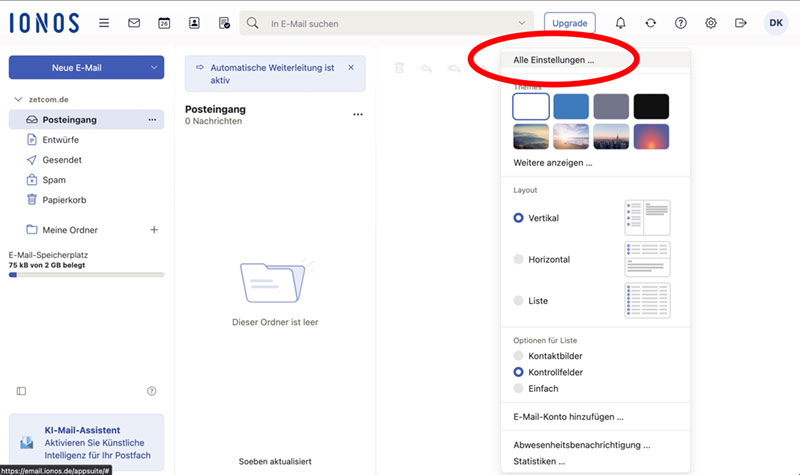This screenshot has height=475, width=800.
Task: Choose Abwesenheitsbenachrichtigung menu entry
Action: click(581, 445)
